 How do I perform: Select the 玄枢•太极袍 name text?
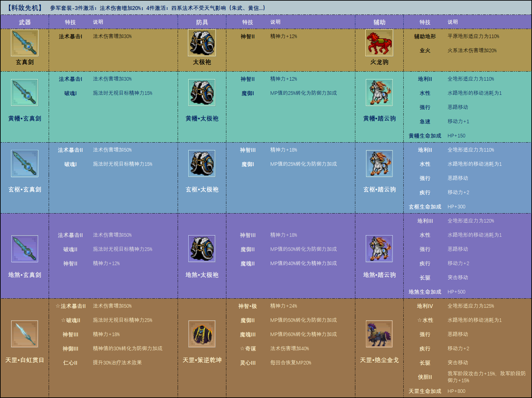coord(202,189)
